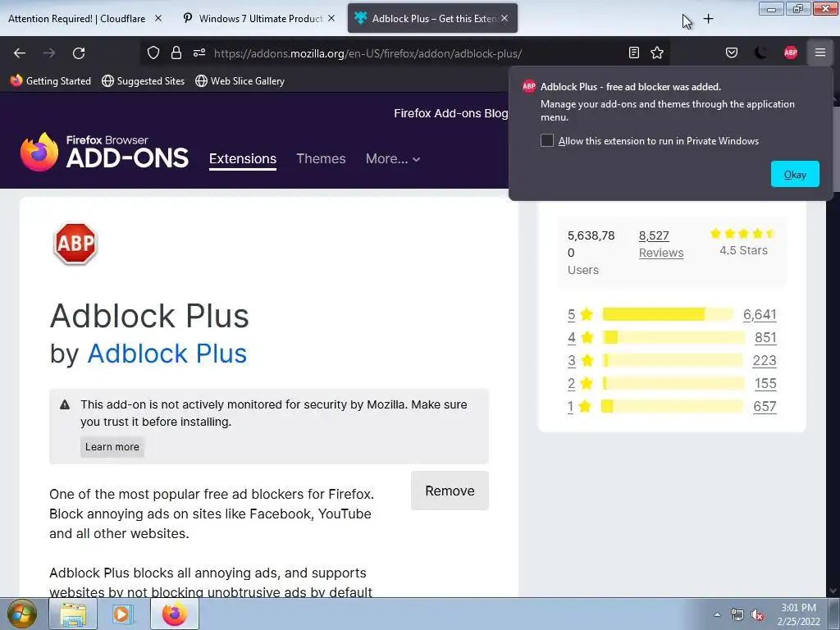Launch Windows Media Player from taskbar
Image resolution: width=840 pixels, height=630 pixels.
123,614
